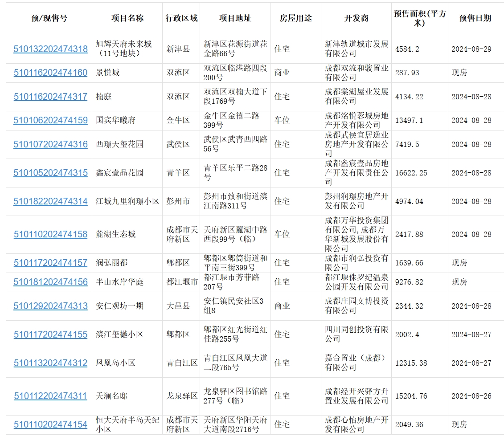The height and width of the screenshot is (436, 504).
Task: Click the 预售日期 column header
Action: pyautogui.click(x=475, y=18)
